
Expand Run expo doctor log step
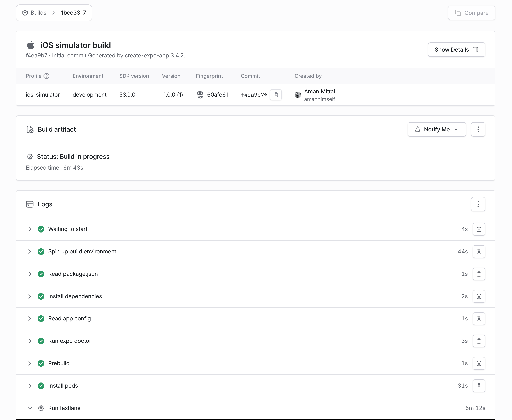[x=30, y=341]
